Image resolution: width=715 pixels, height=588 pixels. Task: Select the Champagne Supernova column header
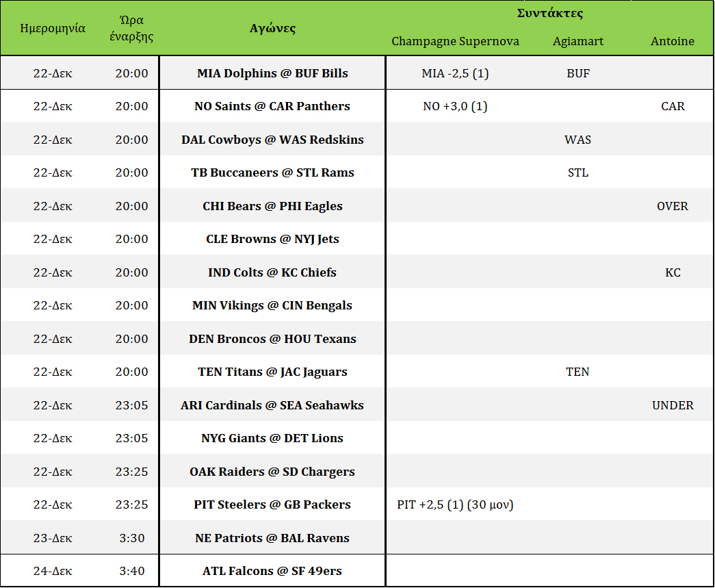click(455, 41)
